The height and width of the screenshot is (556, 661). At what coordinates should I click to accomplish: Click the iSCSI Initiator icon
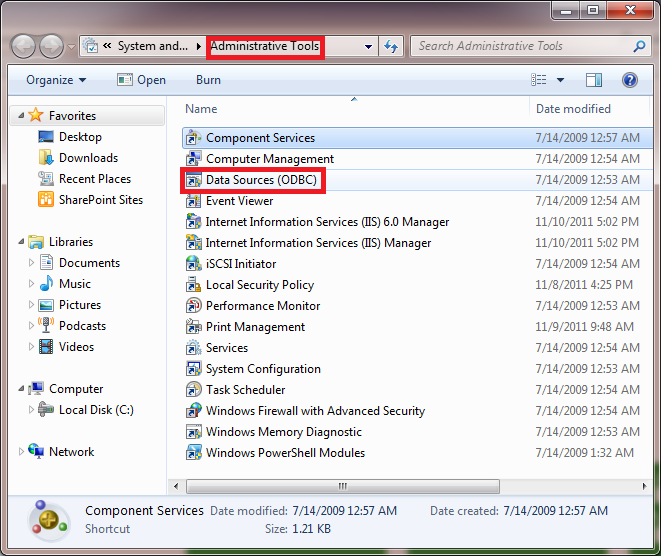coord(193,264)
